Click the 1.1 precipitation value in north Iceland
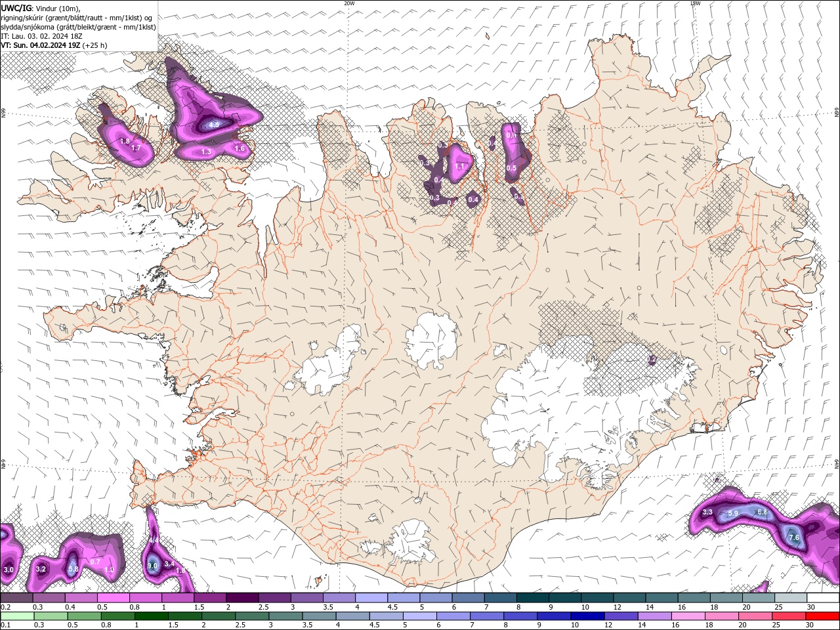Viewport: 840px width, 630px height. 460,167
